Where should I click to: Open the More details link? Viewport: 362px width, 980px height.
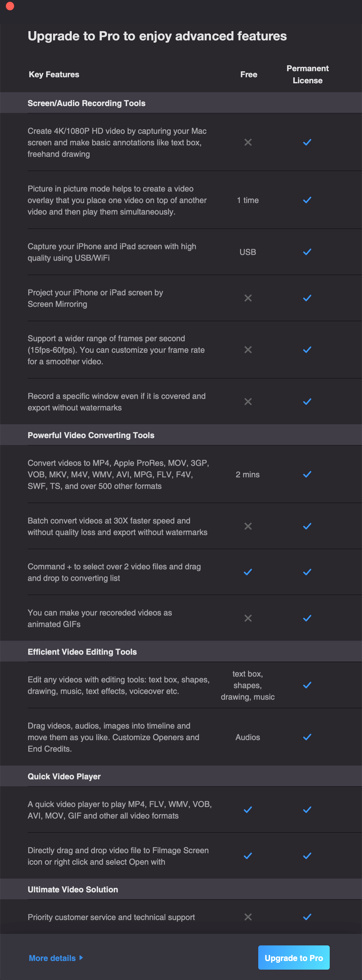coord(52,958)
